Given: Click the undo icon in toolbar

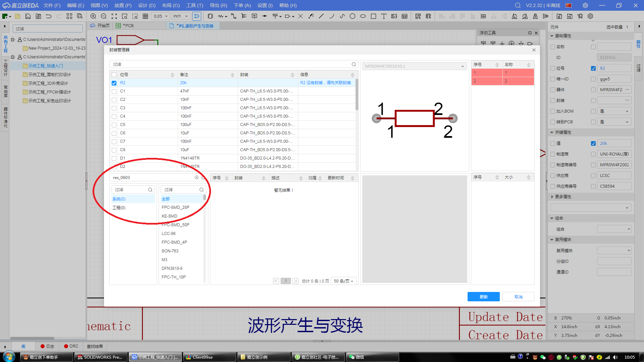Looking at the screenshot, I should coord(49,16).
